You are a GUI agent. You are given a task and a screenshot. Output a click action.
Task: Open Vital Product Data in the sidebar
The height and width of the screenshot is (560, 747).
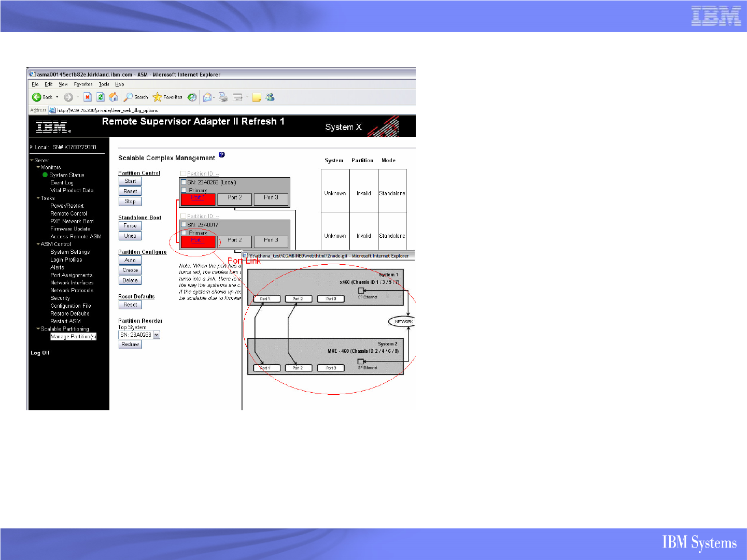point(72,190)
